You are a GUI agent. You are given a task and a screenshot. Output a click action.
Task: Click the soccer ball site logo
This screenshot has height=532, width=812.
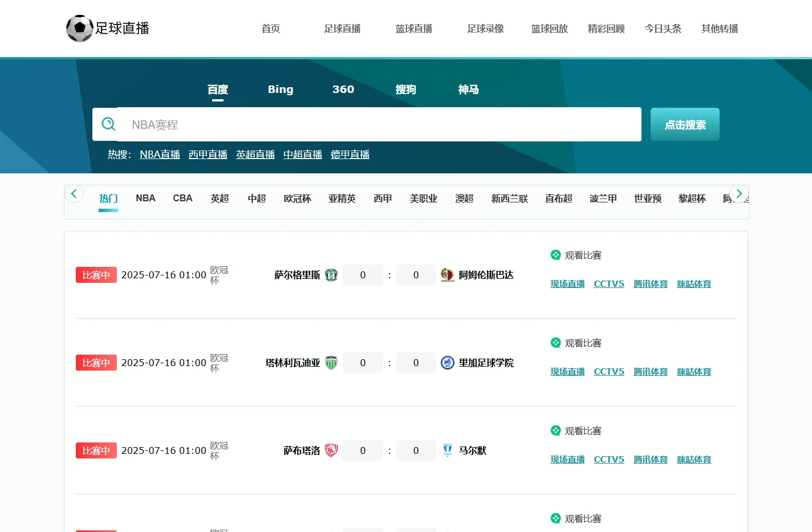pos(80,29)
